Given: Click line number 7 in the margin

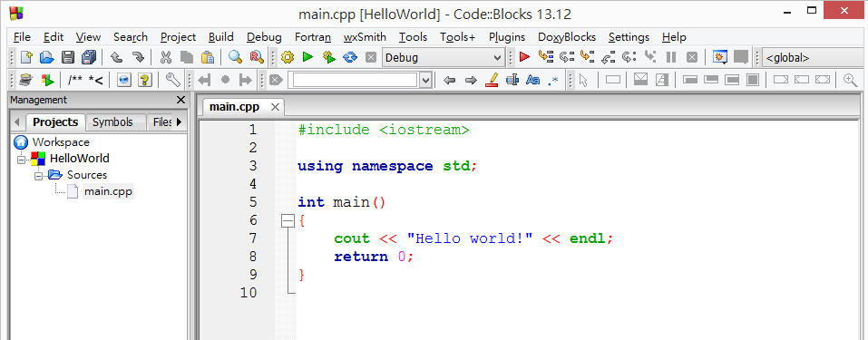Looking at the screenshot, I should click(x=253, y=238).
